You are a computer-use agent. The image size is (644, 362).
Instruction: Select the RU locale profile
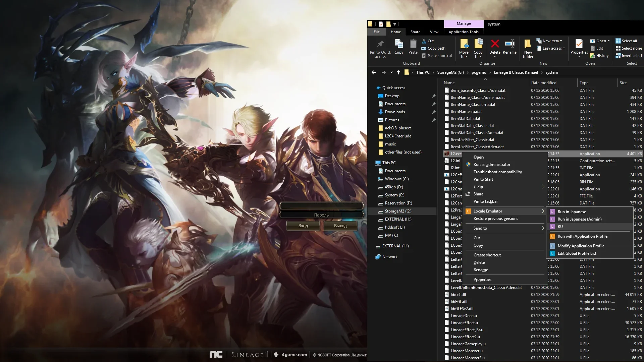click(590, 227)
